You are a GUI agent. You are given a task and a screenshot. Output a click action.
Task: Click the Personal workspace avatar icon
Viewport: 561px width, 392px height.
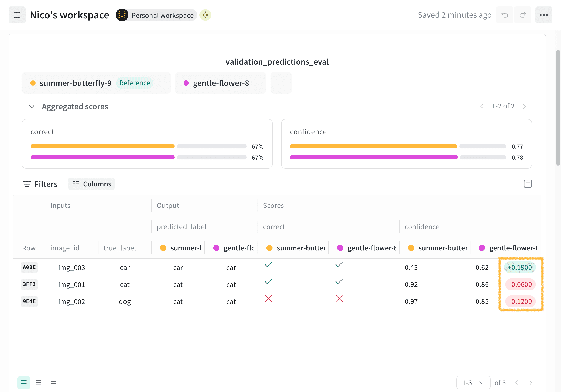[x=122, y=15]
